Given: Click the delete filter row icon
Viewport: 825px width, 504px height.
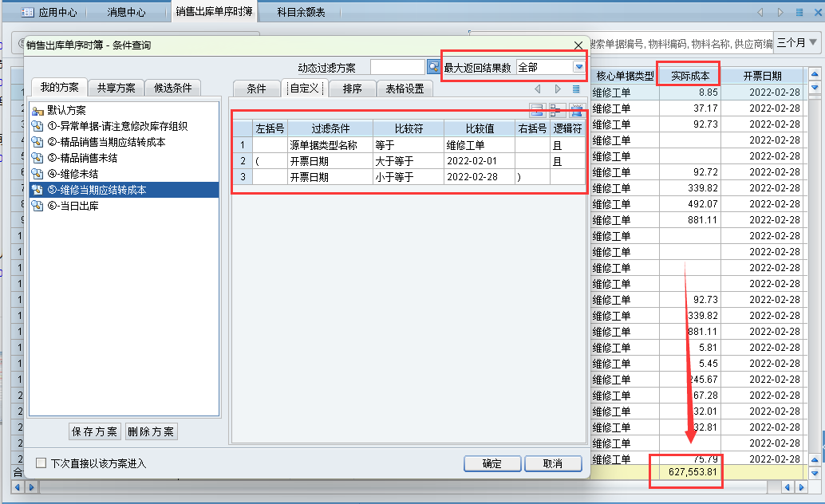Looking at the screenshot, I should [x=575, y=111].
